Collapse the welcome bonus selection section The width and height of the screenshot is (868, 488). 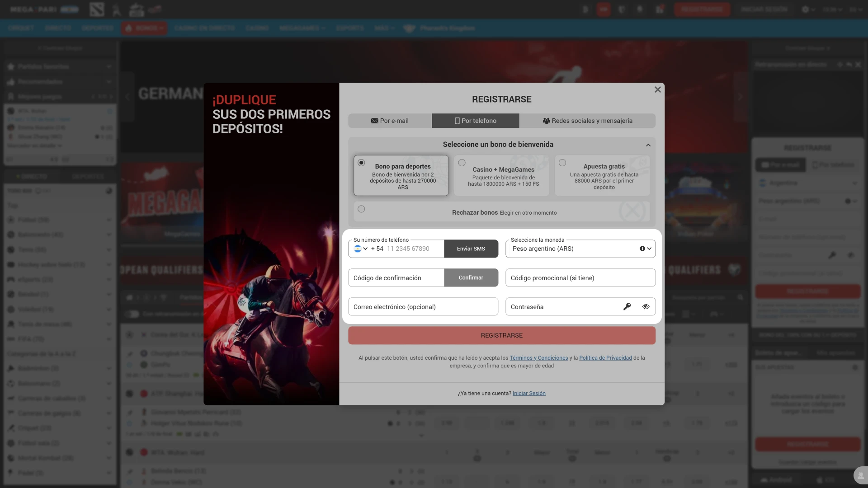click(648, 145)
